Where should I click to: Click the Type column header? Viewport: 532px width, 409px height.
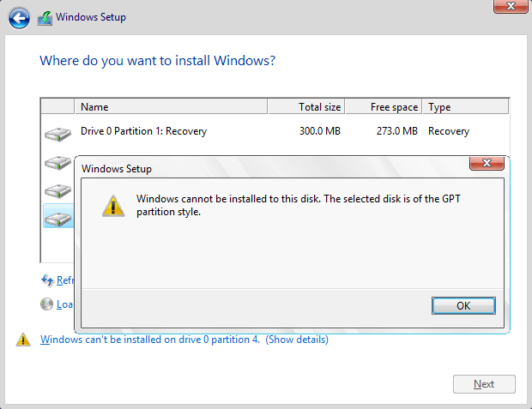(x=465, y=107)
